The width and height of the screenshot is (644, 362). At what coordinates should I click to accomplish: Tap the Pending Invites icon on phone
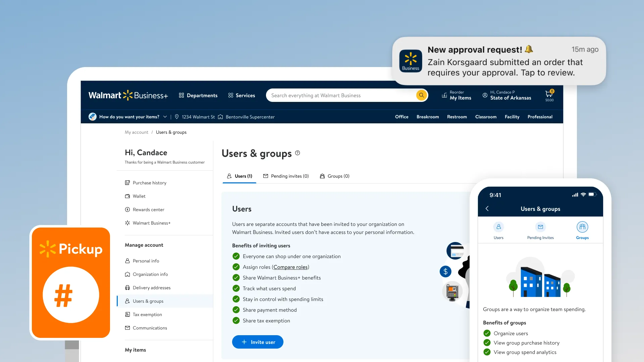[x=540, y=227]
